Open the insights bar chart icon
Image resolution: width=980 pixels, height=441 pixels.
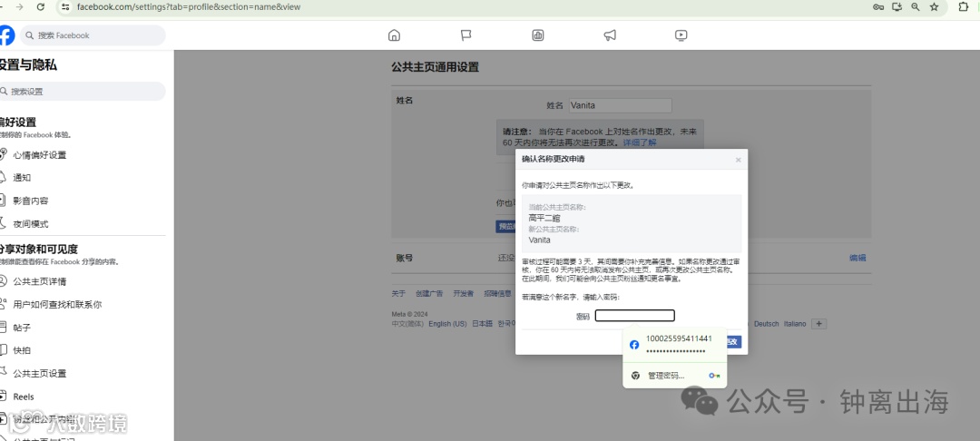(537, 35)
